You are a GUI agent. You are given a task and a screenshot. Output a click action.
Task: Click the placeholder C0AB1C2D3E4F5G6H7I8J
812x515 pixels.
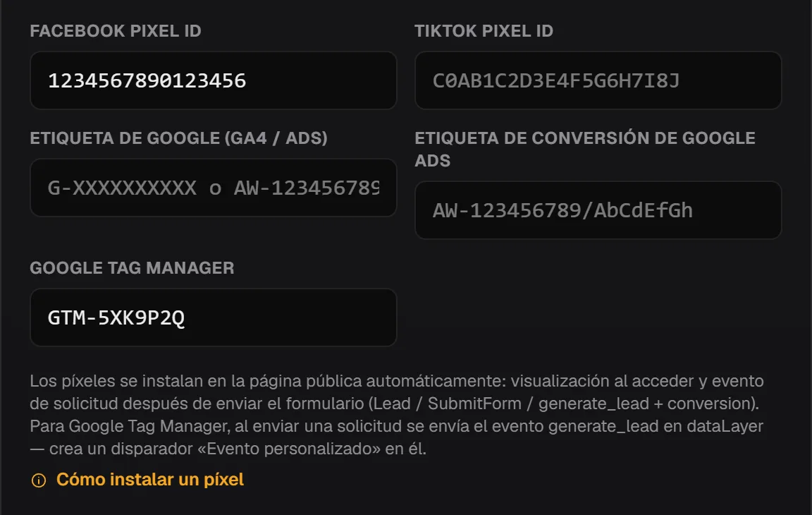point(556,81)
